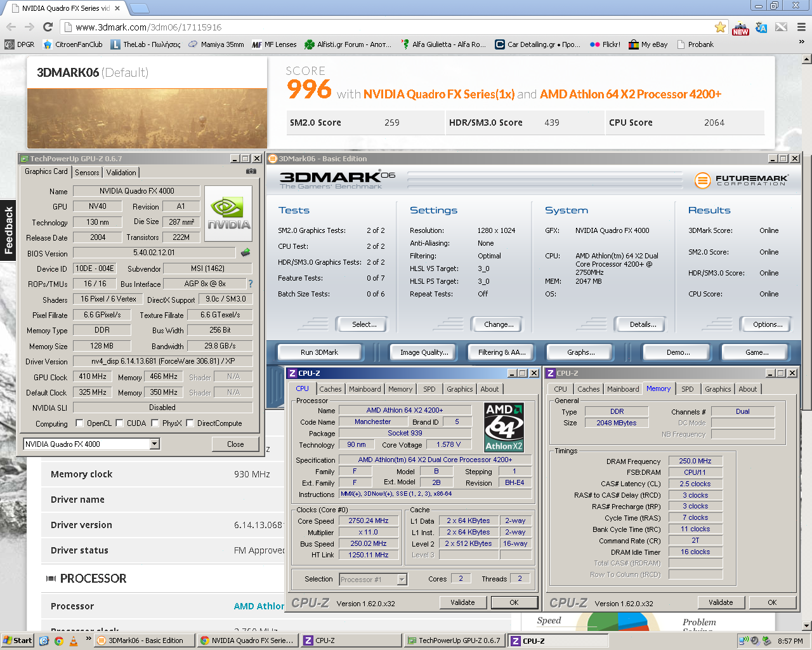
Task: Switch to 3DMark06 Basic Edition taskbar item
Action: (x=145, y=641)
